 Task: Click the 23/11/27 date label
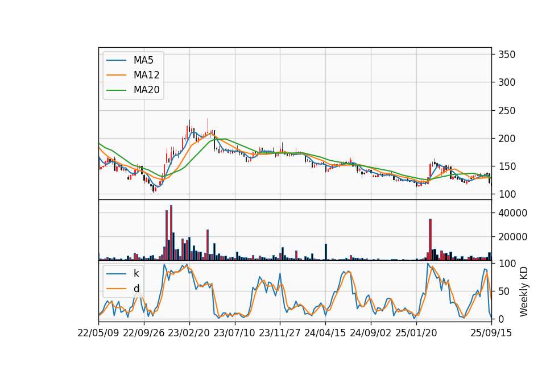[280, 333]
